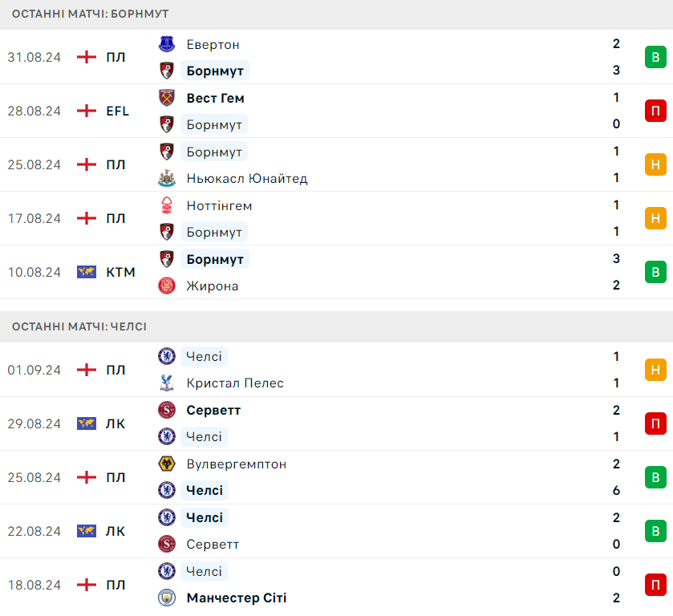This screenshot has height=616, width=673.
Task: Click the world flag icon for 10.08.24 KTM match
Action: pyautogui.click(x=87, y=272)
